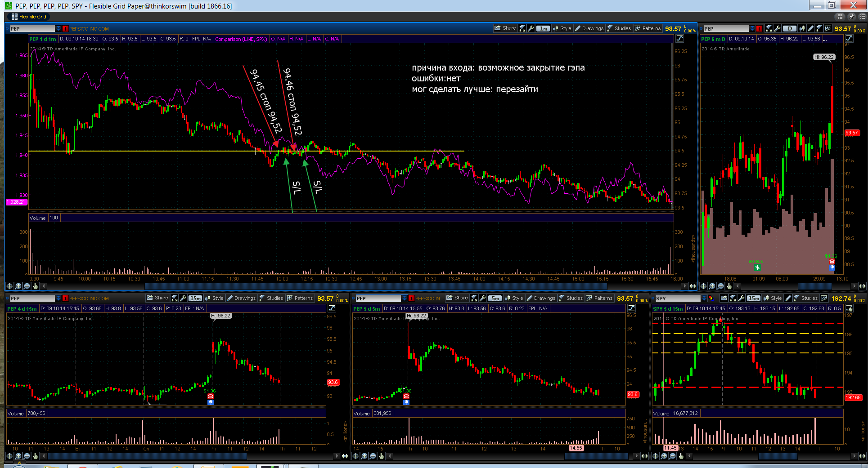Change the 15m timeframe on PEP chart
Image resolution: width=868 pixels, height=468 pixels.
click(195, 298)
